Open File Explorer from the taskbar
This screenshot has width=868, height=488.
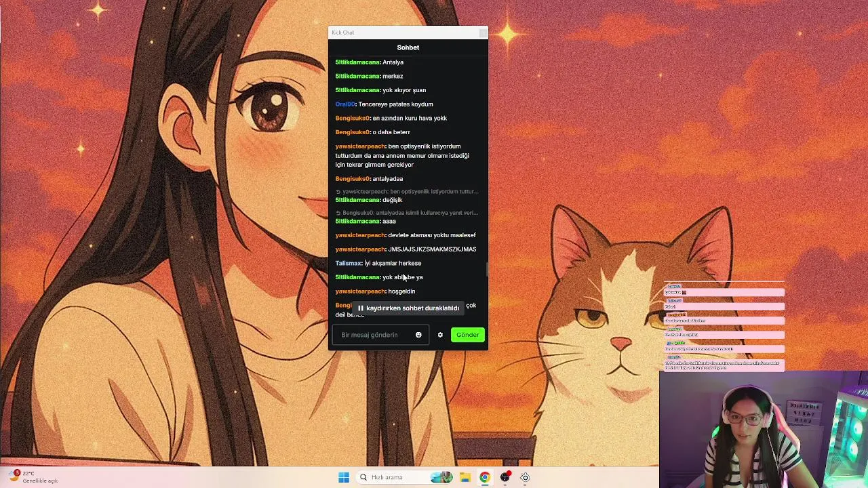465,477
